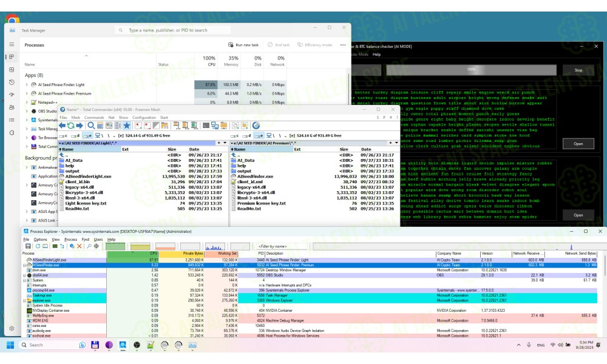Image resolution: width=607 pixels, height=364 pixels.
Task: Expand AI Seed Phrase Finder: Premium row in Task Manager
Action: point(26,93)
